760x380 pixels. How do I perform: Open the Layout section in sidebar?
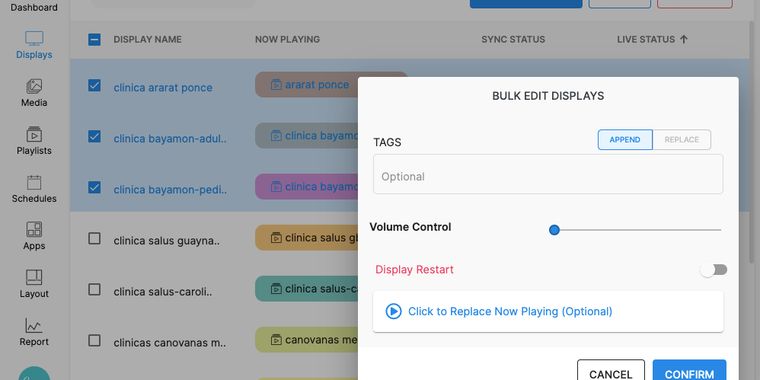[34, 285]
